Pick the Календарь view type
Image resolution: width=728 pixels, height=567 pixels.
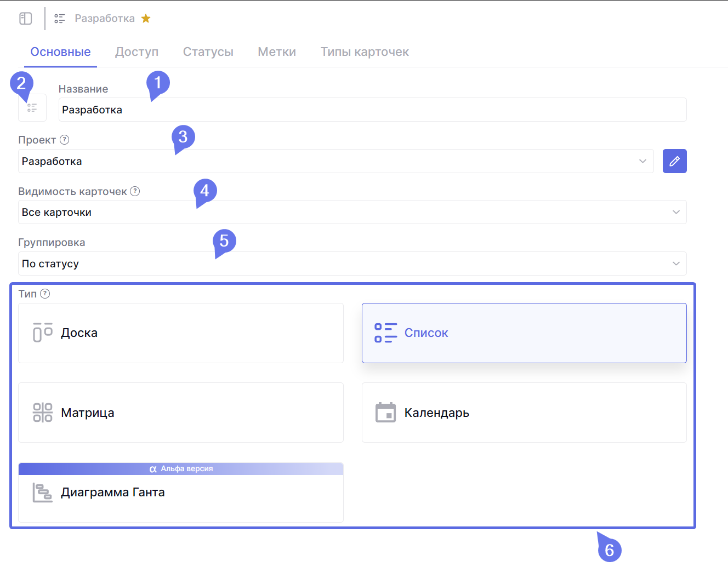(524, 413)
